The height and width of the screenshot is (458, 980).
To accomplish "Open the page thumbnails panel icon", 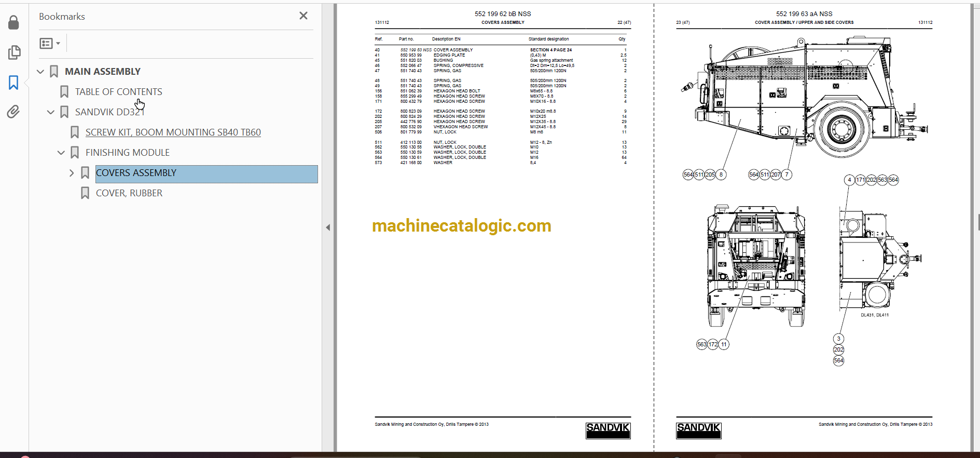I will [14, 52].
